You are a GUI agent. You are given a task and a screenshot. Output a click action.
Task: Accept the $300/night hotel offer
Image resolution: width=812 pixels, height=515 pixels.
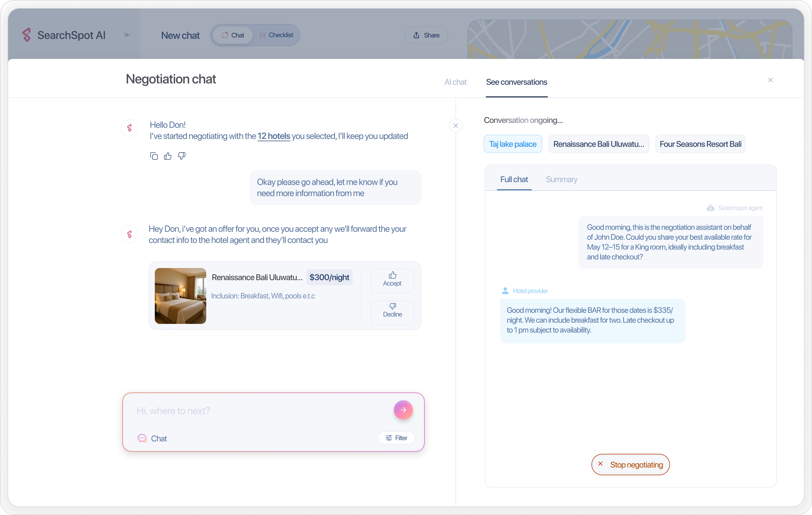[392, 280]
